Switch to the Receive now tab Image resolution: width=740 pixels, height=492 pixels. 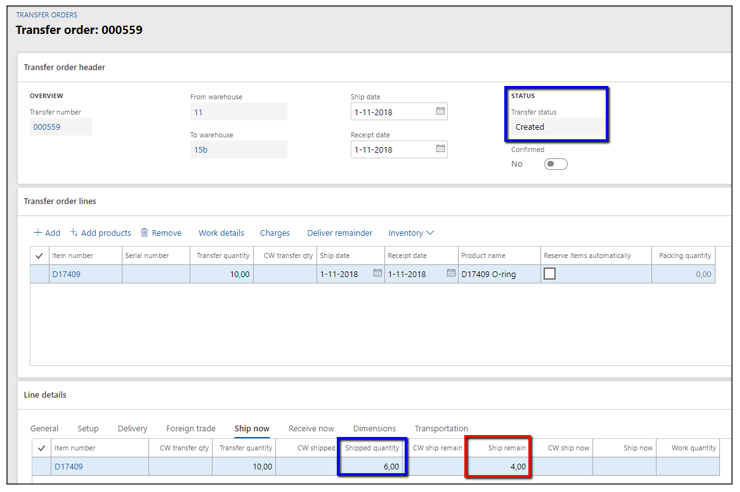(x=311, y=429)
